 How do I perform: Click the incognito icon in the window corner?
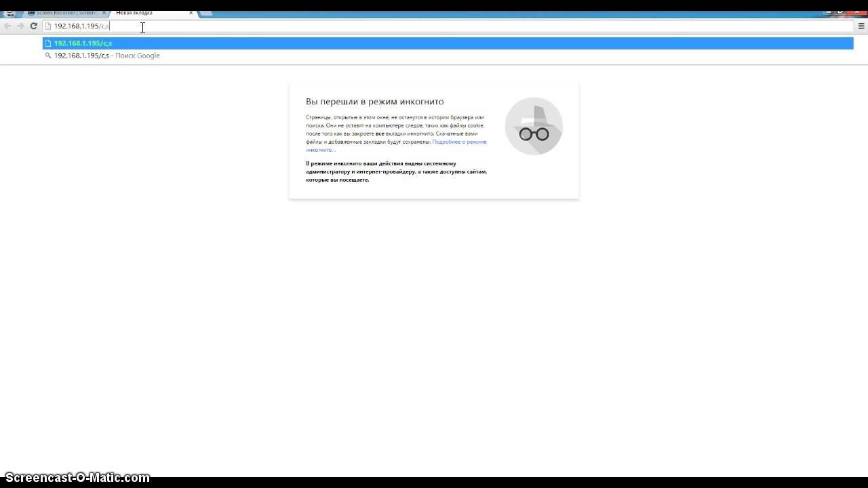tap(9, 13)
